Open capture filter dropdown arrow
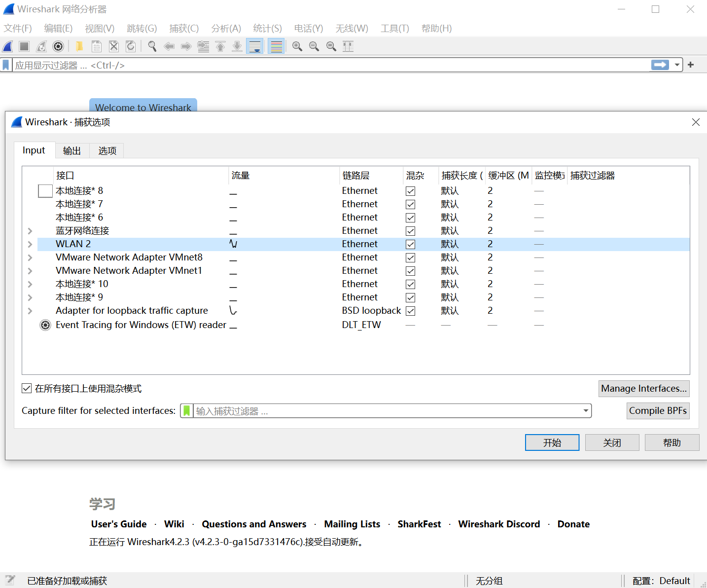The height and width of the screenshot is (588, 707). [586, 411]
